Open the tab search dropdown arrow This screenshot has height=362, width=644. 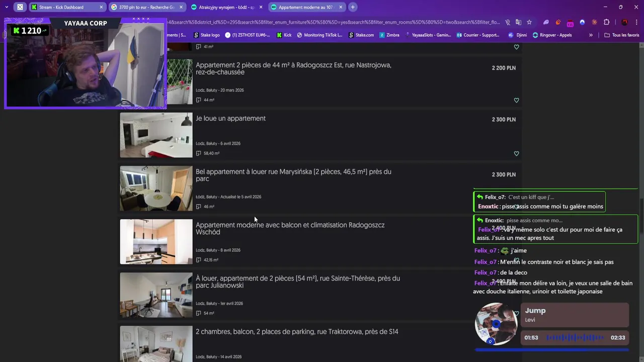pos(6,7)
